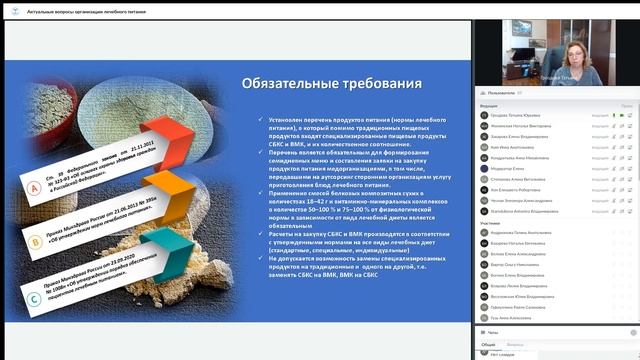
Task: Open the "Пользователи" panel header
Action: tap(558, 93)
